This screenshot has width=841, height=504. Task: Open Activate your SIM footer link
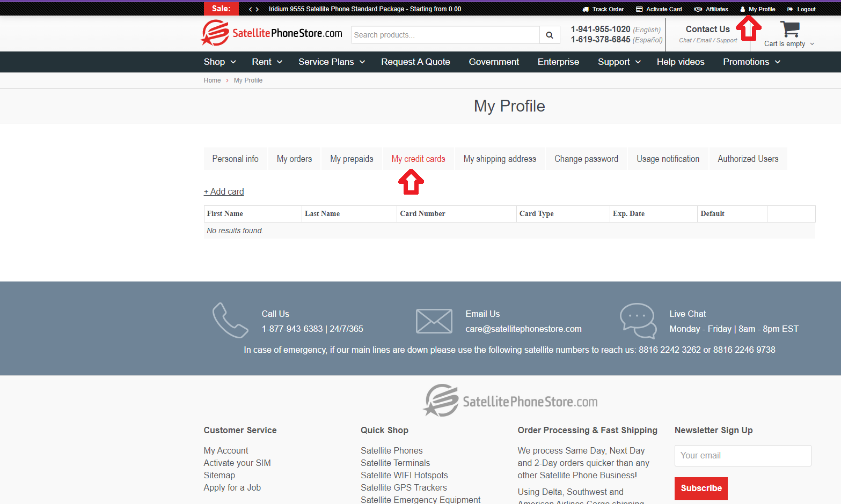237,463
